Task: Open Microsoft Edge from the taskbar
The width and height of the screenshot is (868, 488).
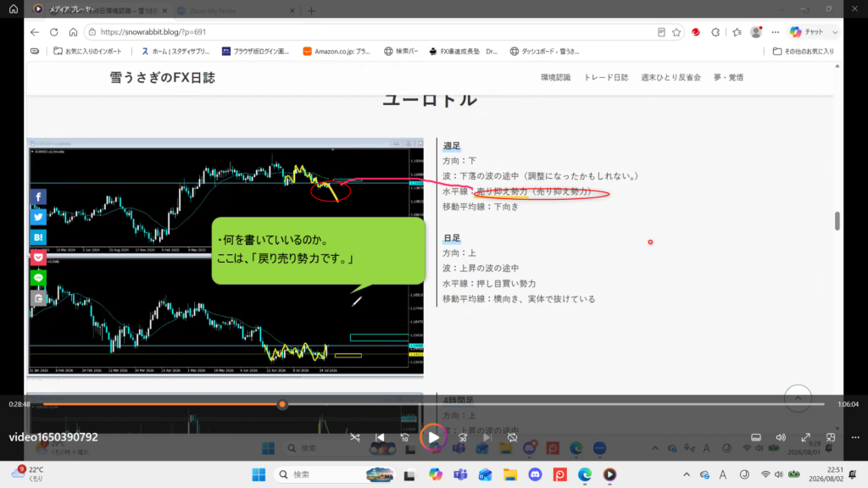Action: click(585, 474)
